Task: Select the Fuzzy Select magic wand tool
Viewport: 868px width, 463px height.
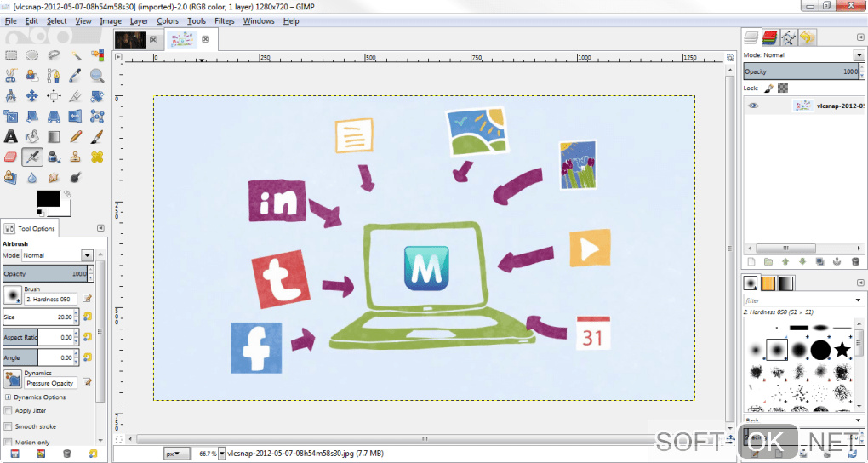Action: [76, 54]
